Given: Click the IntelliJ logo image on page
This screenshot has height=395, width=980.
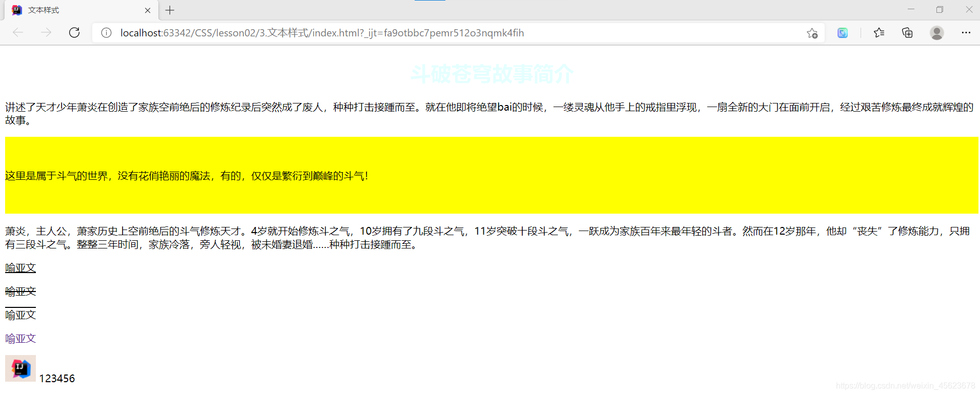Looking at the screenshot, I should (x=21, y=368).
